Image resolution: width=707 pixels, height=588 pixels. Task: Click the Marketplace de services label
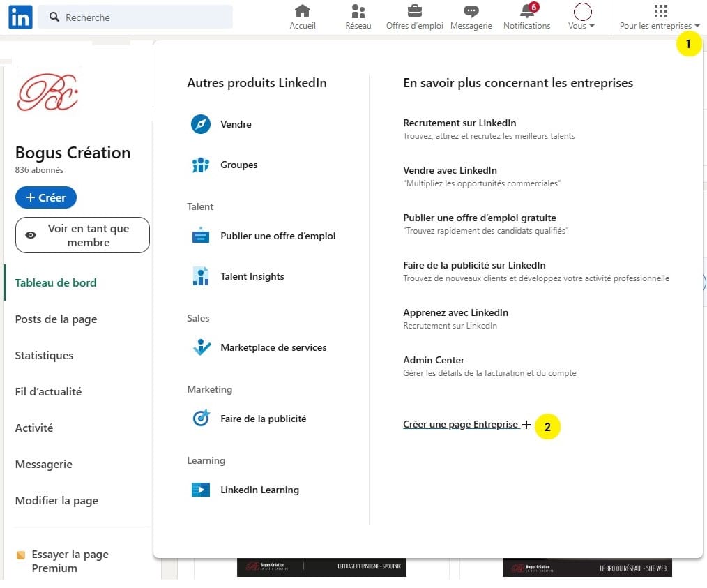pos(273,347)
